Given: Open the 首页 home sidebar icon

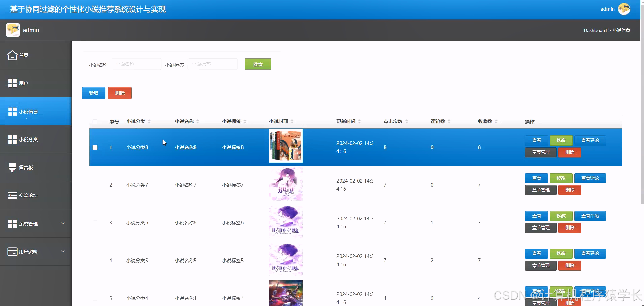Looking at the screenshot, I should (x=12, y=55).
